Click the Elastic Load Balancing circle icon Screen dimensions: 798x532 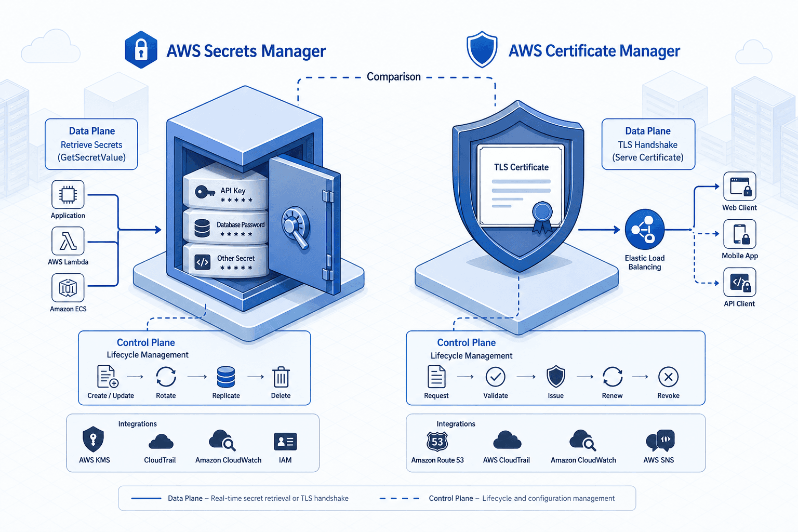(645, 230)
